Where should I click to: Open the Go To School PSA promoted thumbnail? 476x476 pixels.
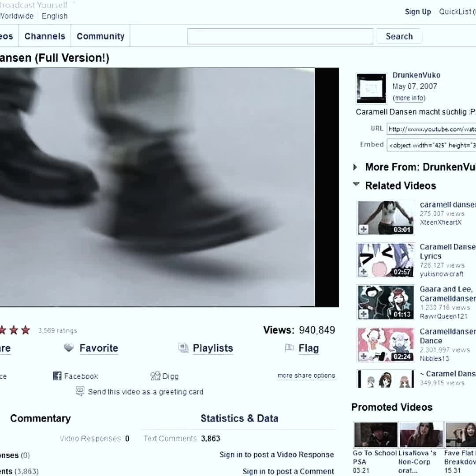[x=376, y=435]
